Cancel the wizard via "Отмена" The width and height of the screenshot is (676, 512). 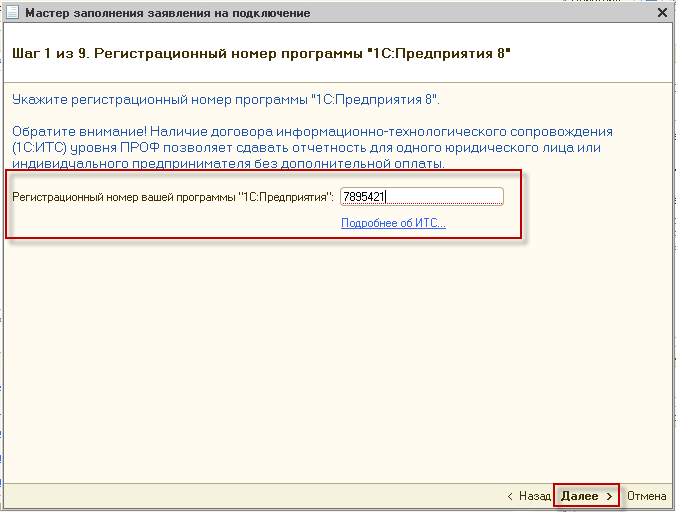[x=646, y=496]
